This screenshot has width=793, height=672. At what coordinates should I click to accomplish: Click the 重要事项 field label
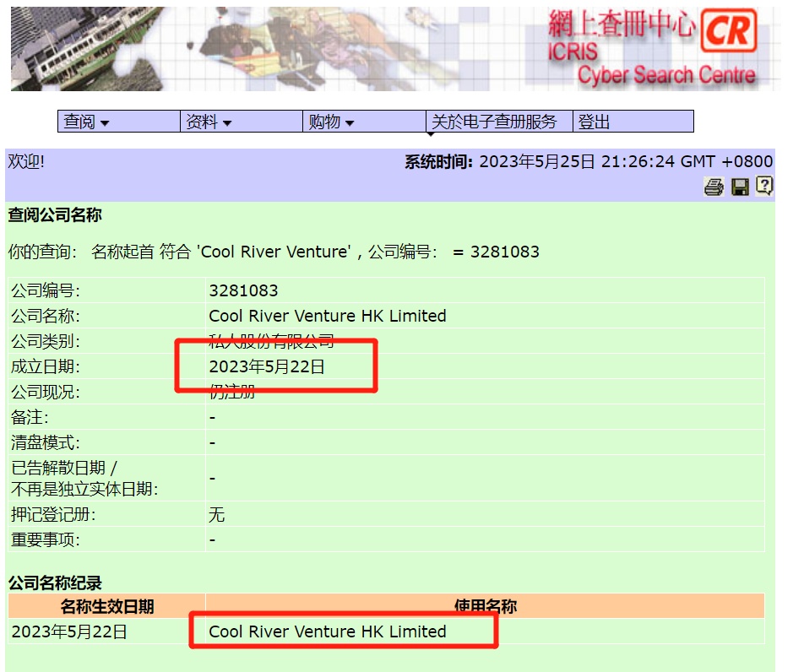(46, 540)
